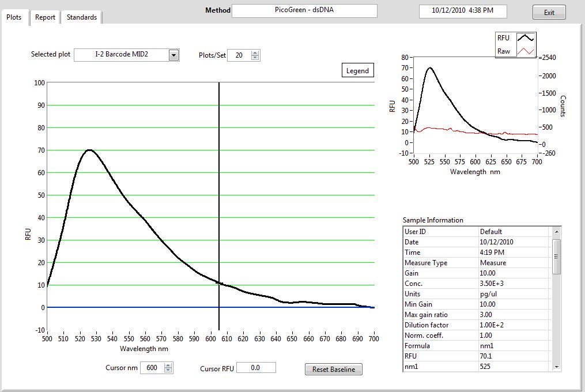Click the date and time field
This screenshot has width=585, height=392.
click(x=463, y=11)
